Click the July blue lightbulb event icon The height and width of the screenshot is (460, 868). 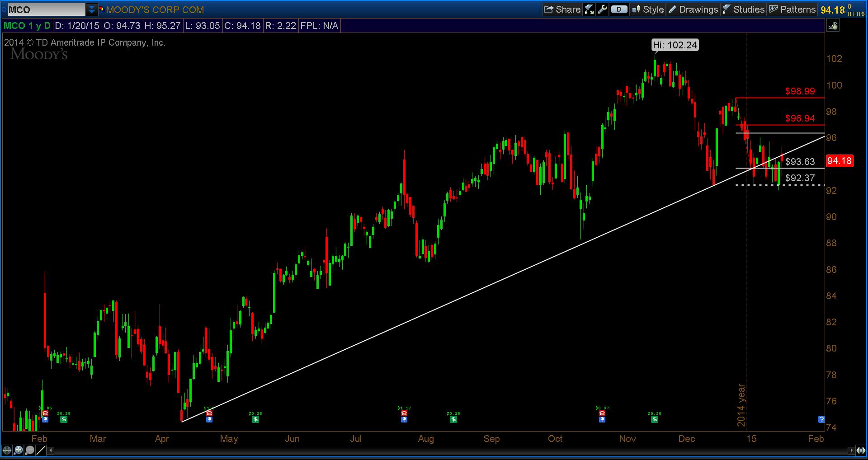pyautogui.click(x=404, y=419)
